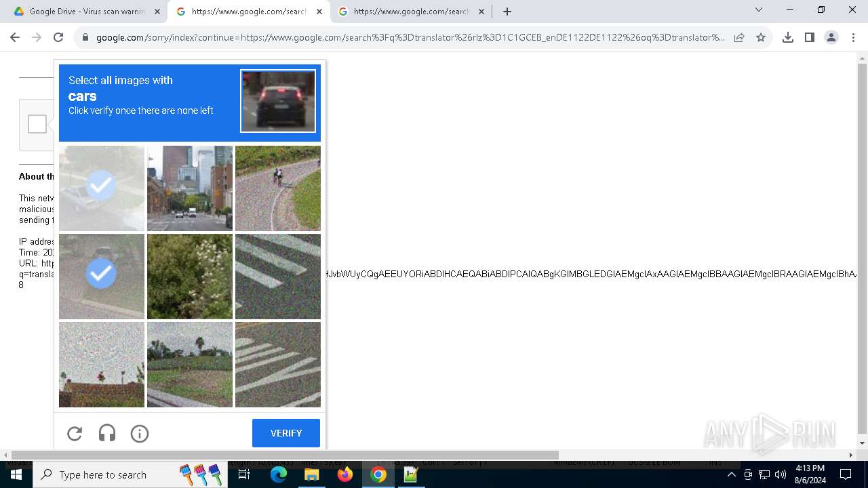Open the Chrome three-dot menu
This screenshot has height=488, width=868.
click(x=853, y=37)
